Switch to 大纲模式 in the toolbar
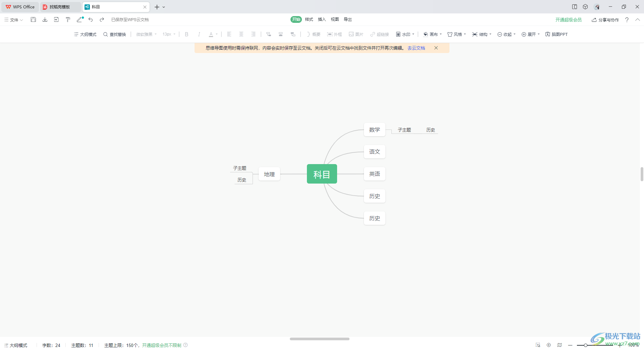This screenshot has height=349, width=644. tap(85, 34)
